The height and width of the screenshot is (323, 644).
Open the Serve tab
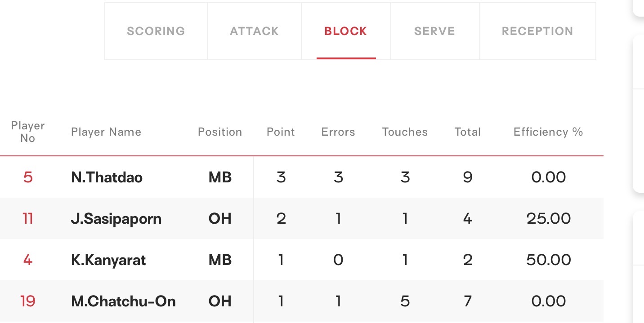(435, 31)
